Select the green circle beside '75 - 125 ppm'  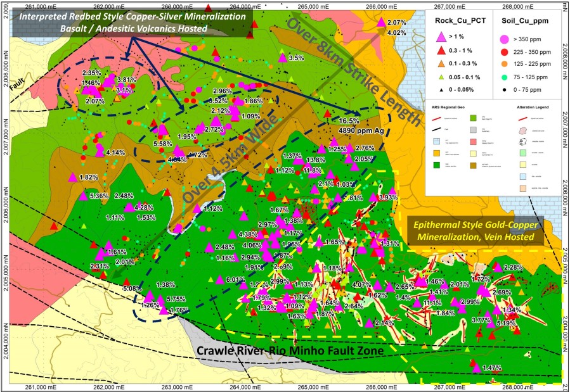(504, 77)
